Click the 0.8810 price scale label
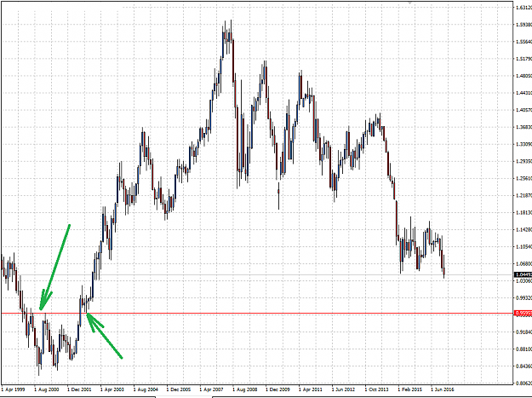The width and height of the screenshot is (532, 398). (523, 349)
